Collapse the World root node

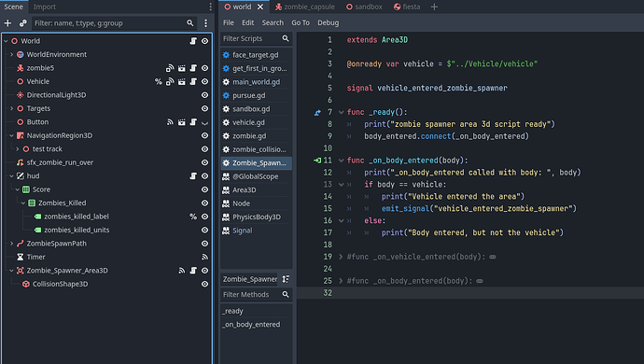coord(6,41)
